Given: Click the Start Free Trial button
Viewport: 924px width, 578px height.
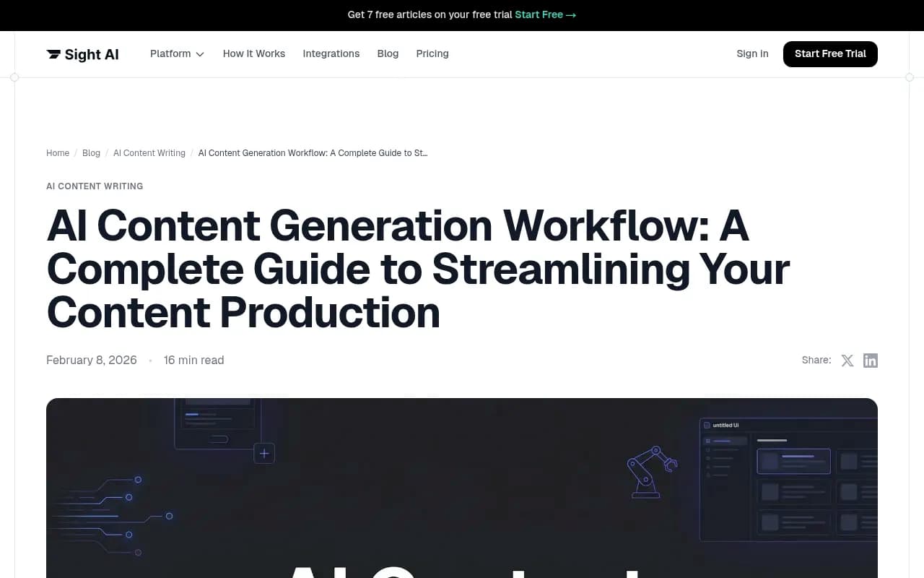Looking at the screenshot, I should click(x=830, y=53).
